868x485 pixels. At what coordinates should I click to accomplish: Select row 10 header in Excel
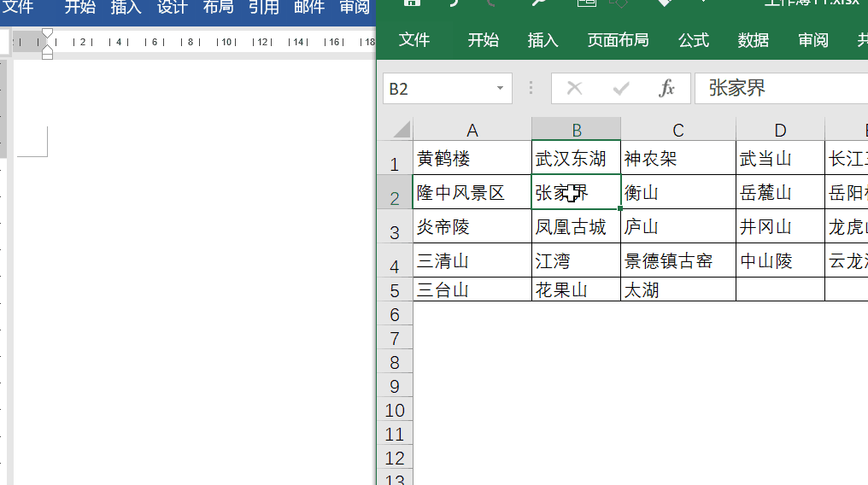[x=395, y=410]
